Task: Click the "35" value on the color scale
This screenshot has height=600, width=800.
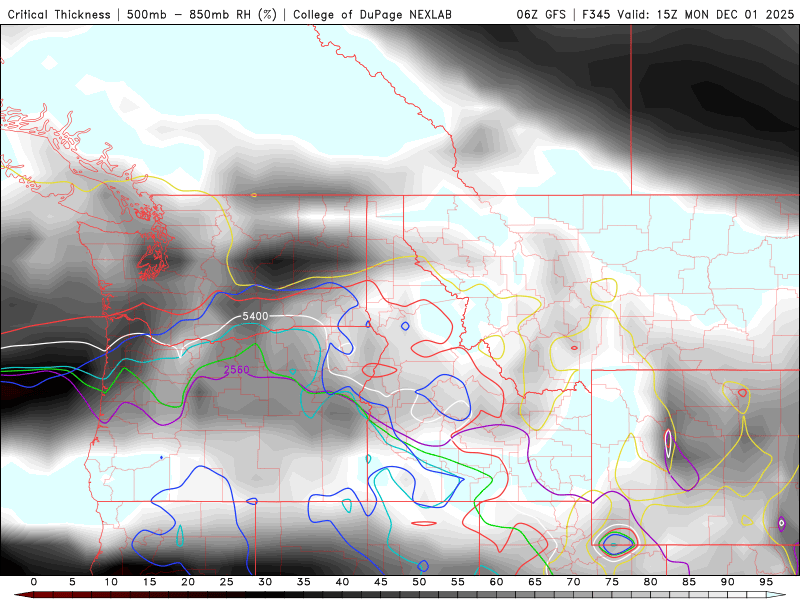Action: pyautogui.click(x=304, y=582)
